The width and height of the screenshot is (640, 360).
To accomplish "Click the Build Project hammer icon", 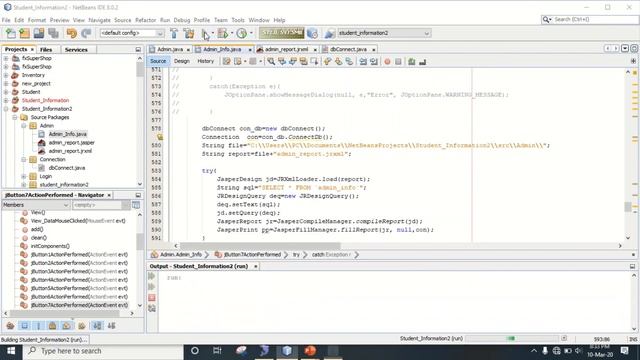I will click(x=174, y=33).
